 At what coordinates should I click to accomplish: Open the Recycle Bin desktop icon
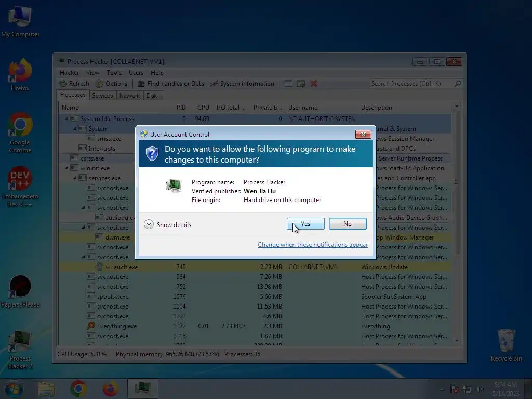[x=506, y=345]
